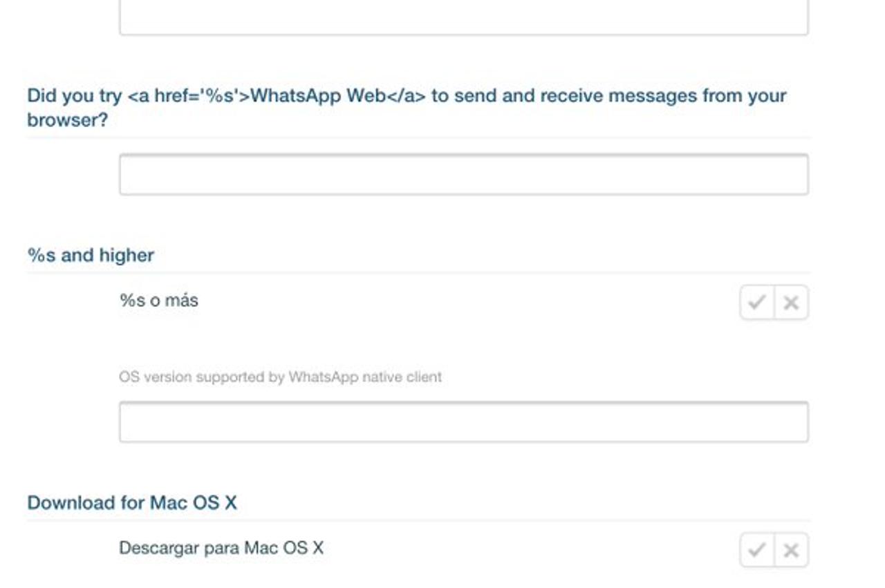This screenshot has height=588, width=885.
Task: Click the "OS version supported by WhatsApp" note
Action: pos(280,377)
